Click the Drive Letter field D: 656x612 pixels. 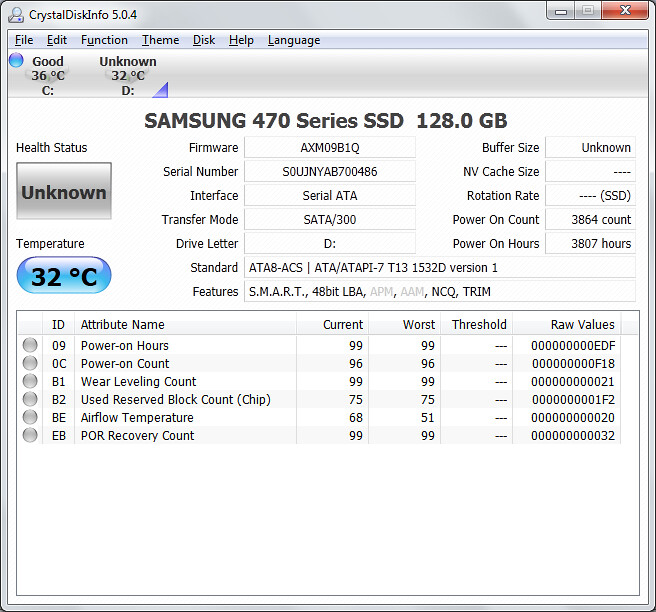click(x=330, y=243)
